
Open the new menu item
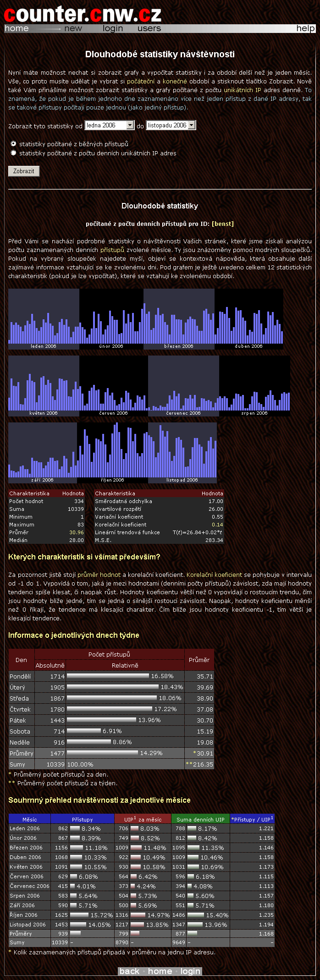(73, 28)
